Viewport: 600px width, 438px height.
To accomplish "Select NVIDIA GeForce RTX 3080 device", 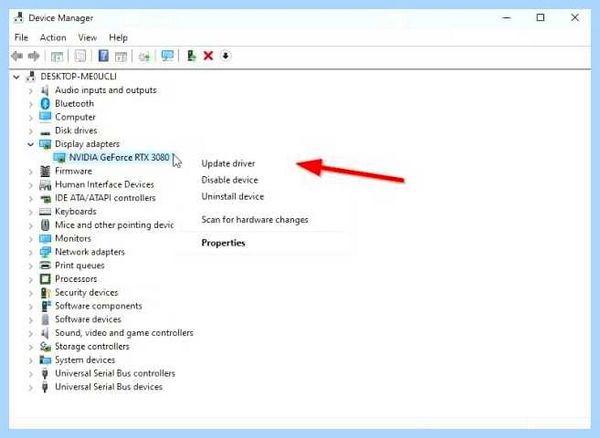I will point(119,158).
